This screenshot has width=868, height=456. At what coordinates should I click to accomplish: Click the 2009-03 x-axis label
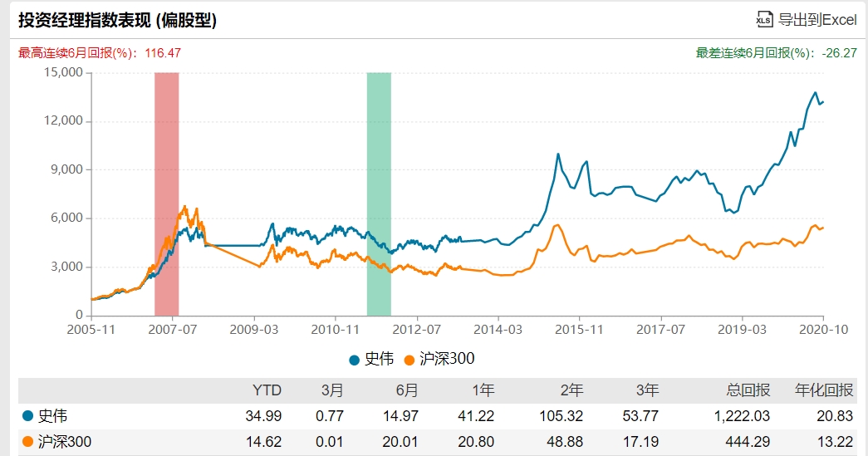[x=254, y=330]
